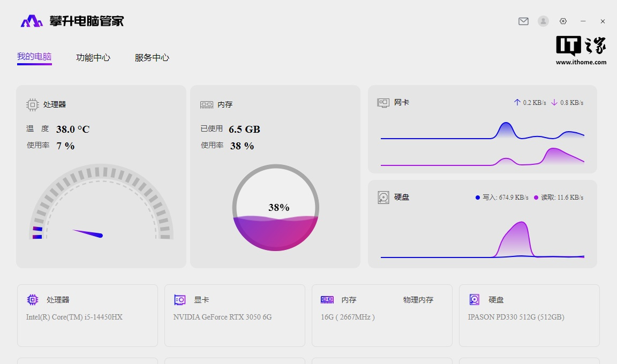Open settings via the gear icon

tap(563, 21)
